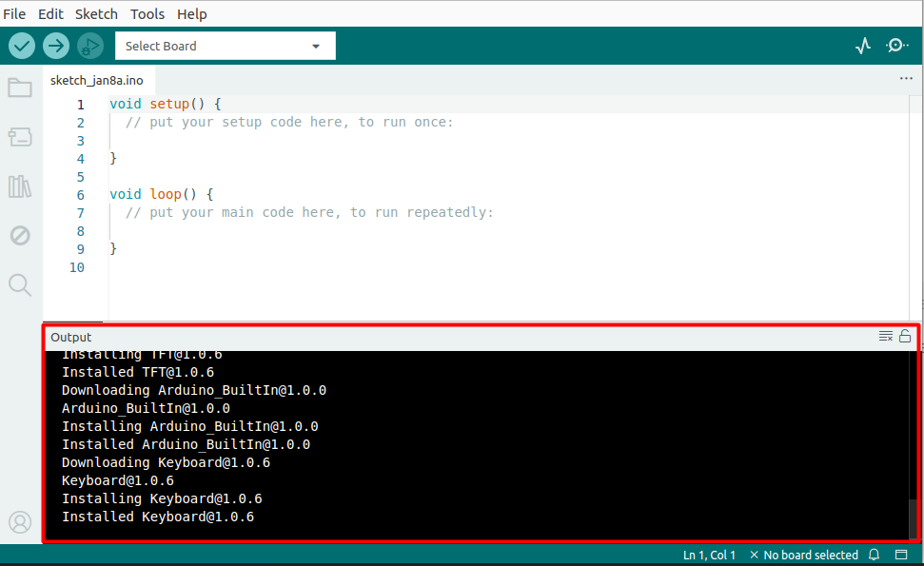The width and height of the screenshot is (924, 566).
Task: Open the Sketch menu
Action: (96, 14)
